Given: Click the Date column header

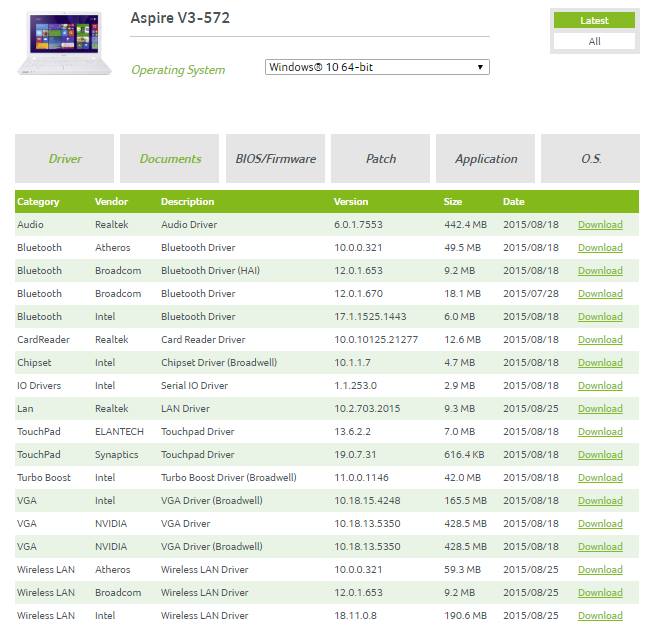Looking at the screenshot, I should [x=514, y=202].
